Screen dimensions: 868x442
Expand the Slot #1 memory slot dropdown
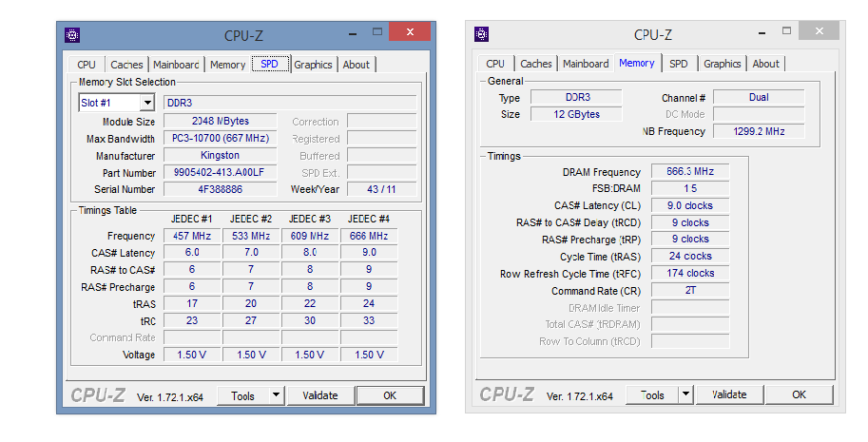pos(146,103)
